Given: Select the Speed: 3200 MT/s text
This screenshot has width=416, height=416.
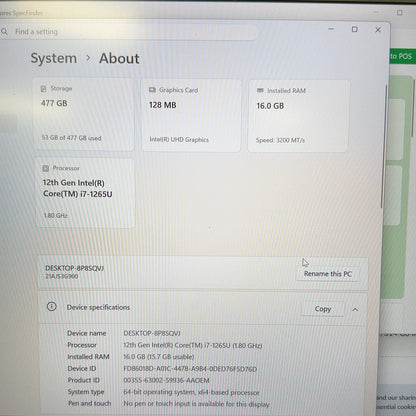Looking at the screenshot, I should click(x=280, y=140).
